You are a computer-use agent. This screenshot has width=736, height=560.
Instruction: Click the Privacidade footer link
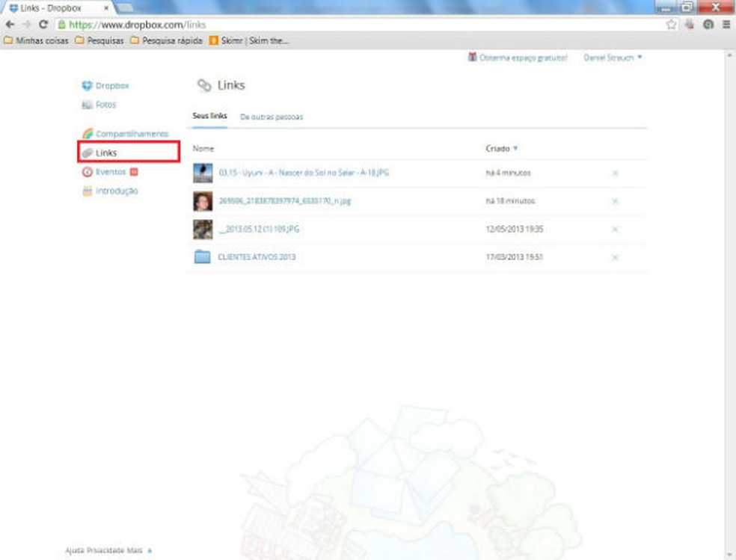point(105,550)
